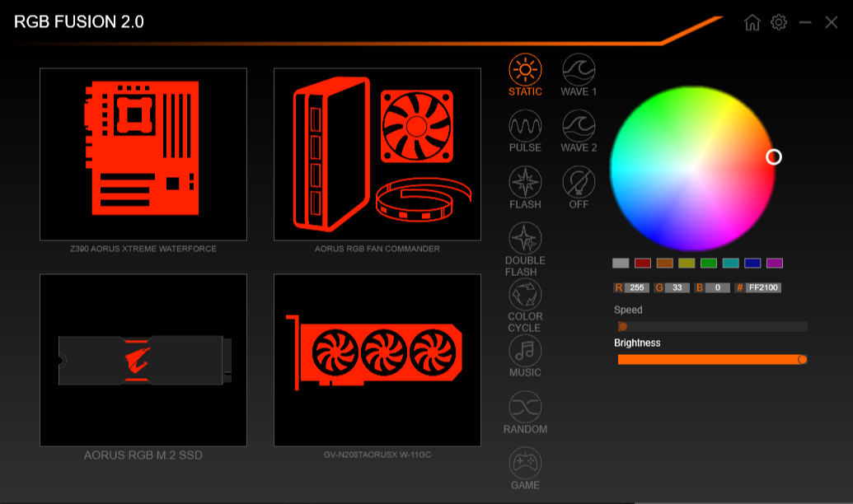Switch to Music lighting mode
The height and width of the screenshot is (504, 853).
tap(525, 356)
